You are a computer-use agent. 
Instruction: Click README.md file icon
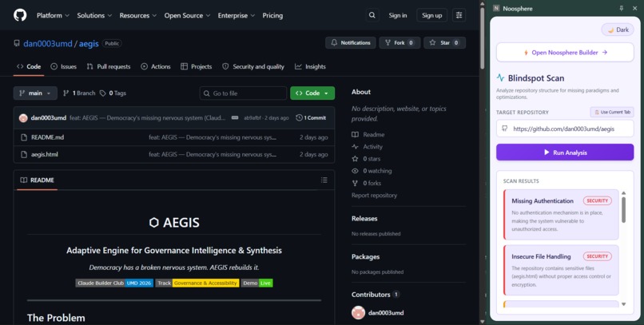click(x=24, y=137)
